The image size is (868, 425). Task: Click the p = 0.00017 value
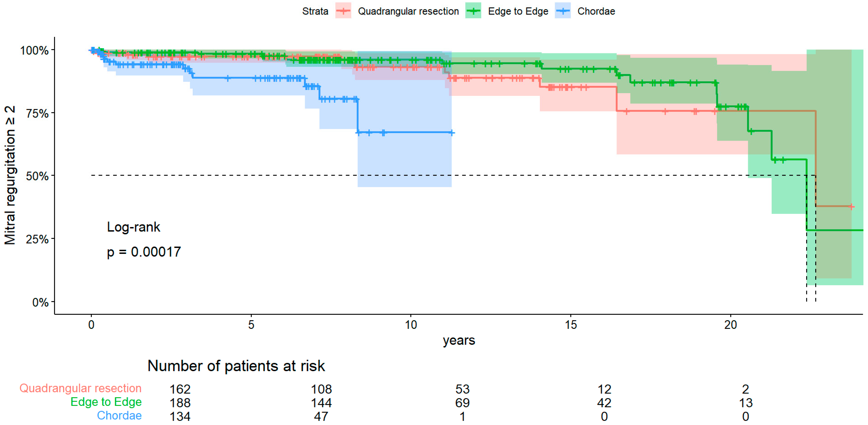point(144,252)
